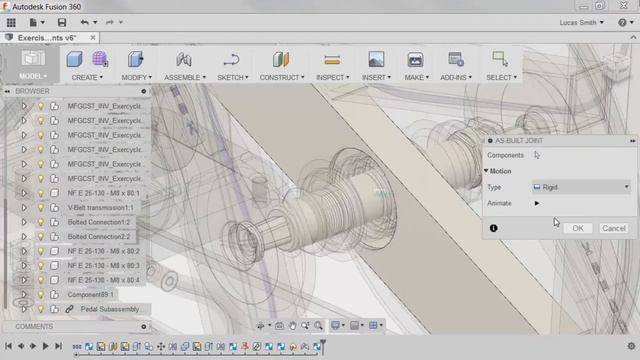The width and height of the screenshot is (640, 360).
Task: Click the Add-Ins scripts icon
Action: point(456,59)
